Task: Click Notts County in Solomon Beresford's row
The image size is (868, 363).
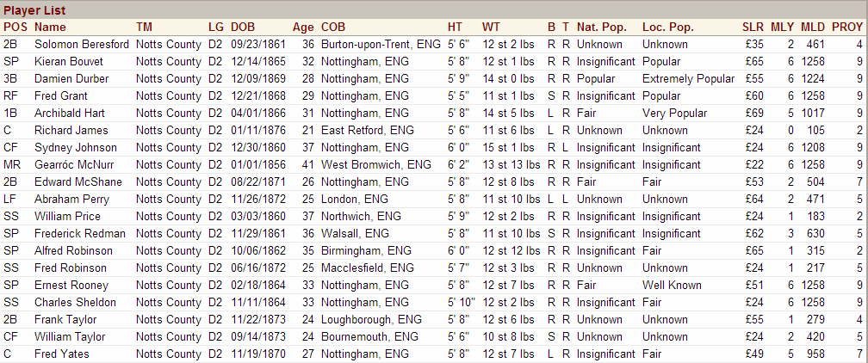Action: (x=168, y=44)
